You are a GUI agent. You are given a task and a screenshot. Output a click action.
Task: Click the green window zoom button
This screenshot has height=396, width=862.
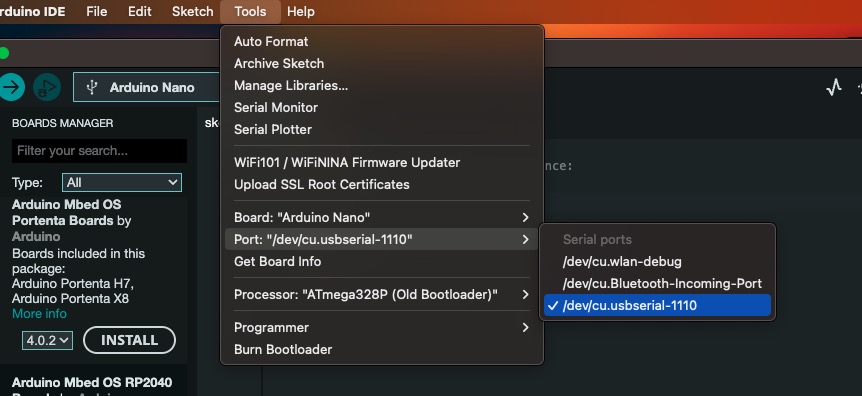4,53
